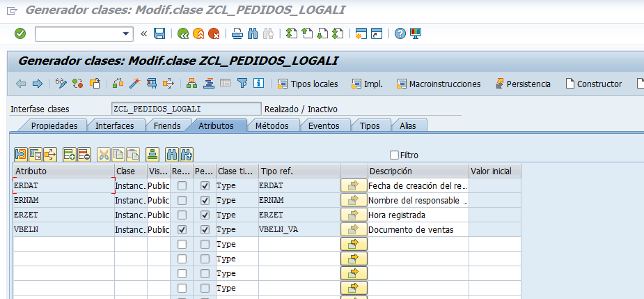Toggle Read-only checkbox for ERZET
The height and width of the screenshot is (299, 644).
point(182,215)
